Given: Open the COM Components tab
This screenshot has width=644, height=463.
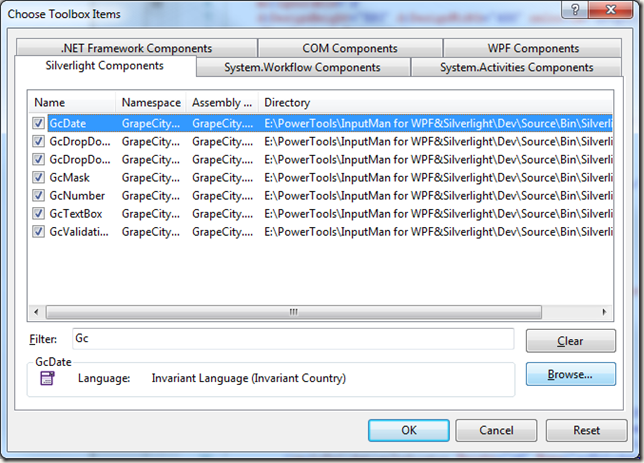Looking at the screenshot, I should coord(350,48).
